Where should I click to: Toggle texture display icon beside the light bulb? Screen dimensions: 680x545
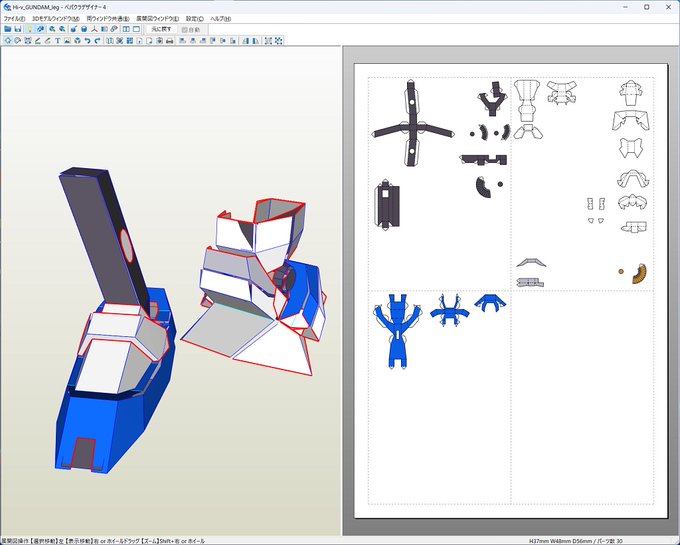pyautogui.click(x=40, y=29)
